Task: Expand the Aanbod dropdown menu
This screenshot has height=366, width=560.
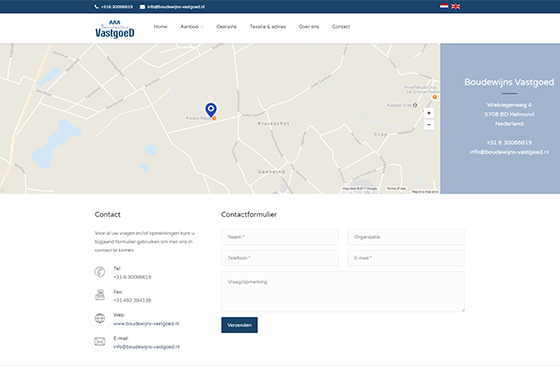Action: click(192, 26)
